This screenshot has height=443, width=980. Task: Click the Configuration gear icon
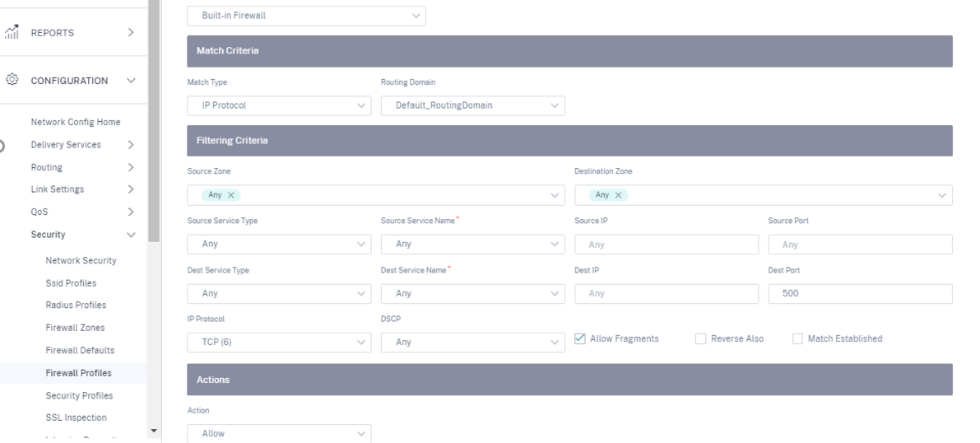(x=12, y=80)
